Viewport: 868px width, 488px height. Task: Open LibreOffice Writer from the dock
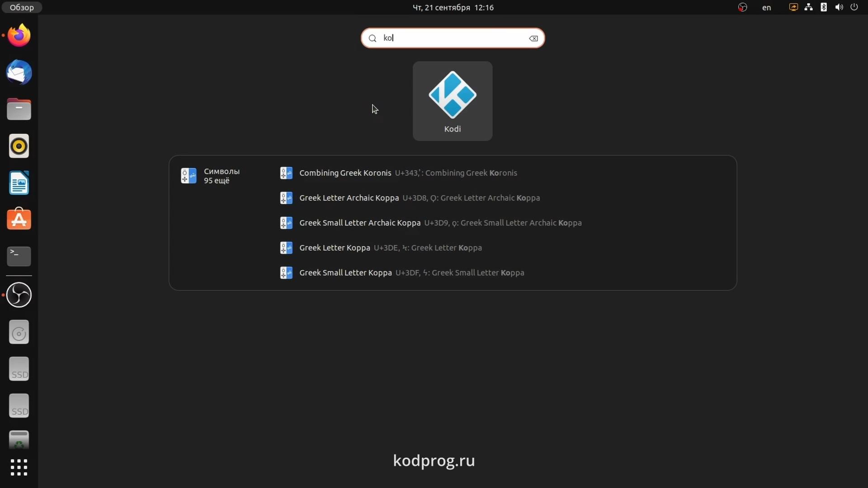[x=19, y=183]
